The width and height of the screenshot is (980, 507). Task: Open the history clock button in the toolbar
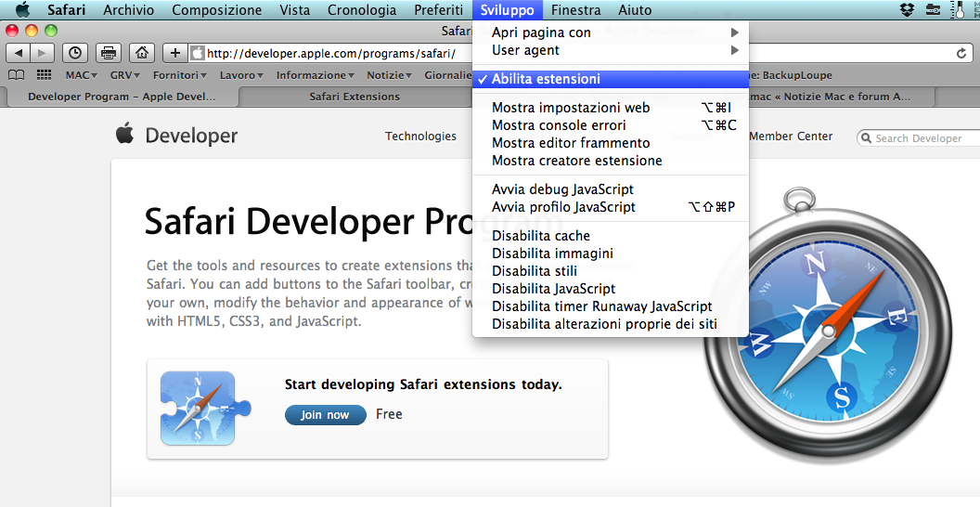click(75, 53)
